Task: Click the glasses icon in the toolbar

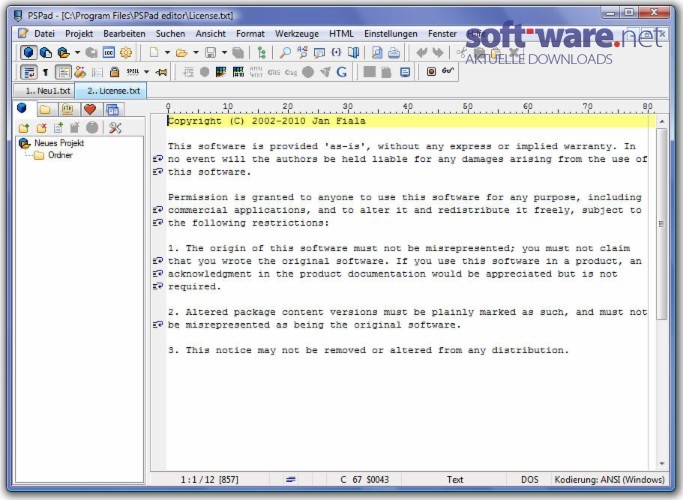Action: point(448,71)
